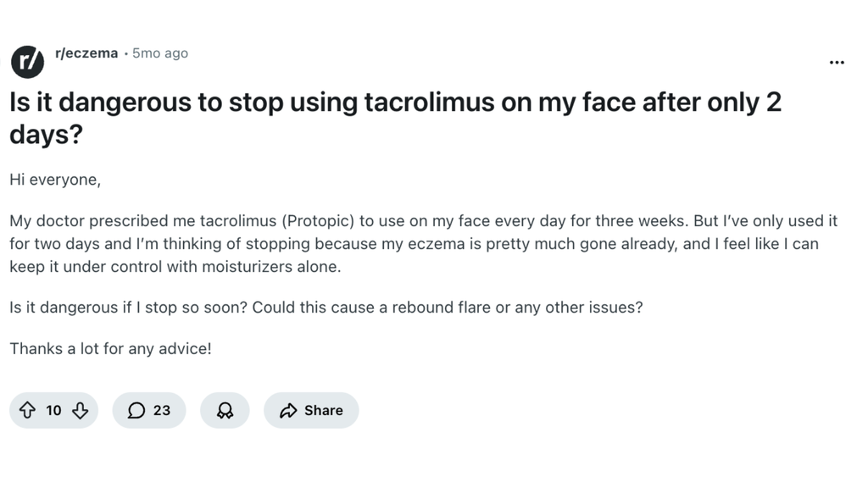Downvote the post with the down arrow
Image resolution: width=868 pixels, height=488 pixels.
pyautogui.click(x=81, y=411)
